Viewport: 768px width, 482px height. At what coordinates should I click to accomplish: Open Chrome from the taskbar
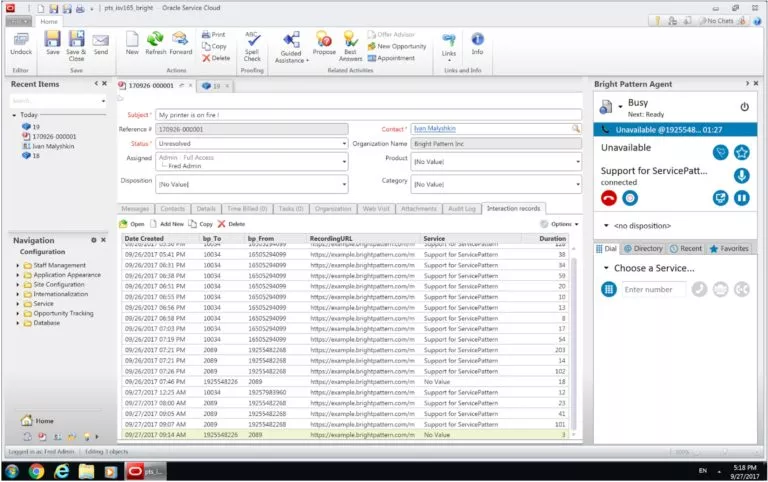coord(36,471)
